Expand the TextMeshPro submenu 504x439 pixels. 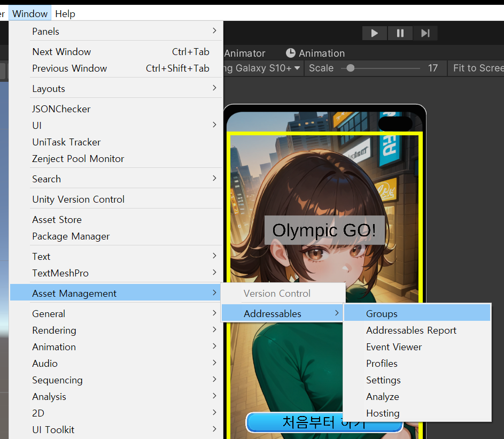click(x=117, y=273)
